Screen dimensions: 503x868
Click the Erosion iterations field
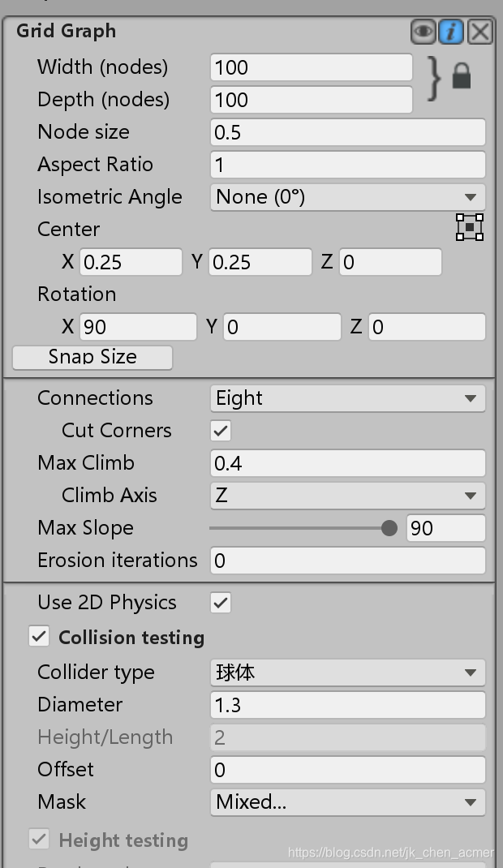click(347, 560)
